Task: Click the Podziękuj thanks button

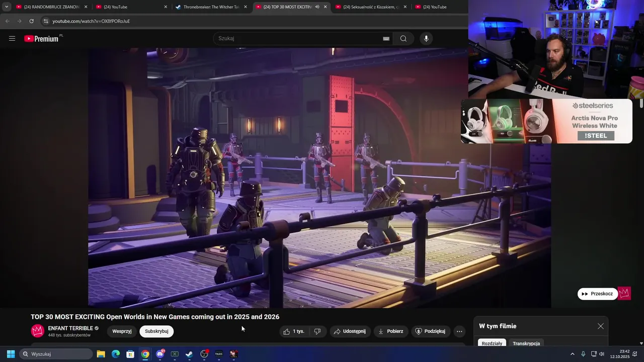Action: (431, 331)
